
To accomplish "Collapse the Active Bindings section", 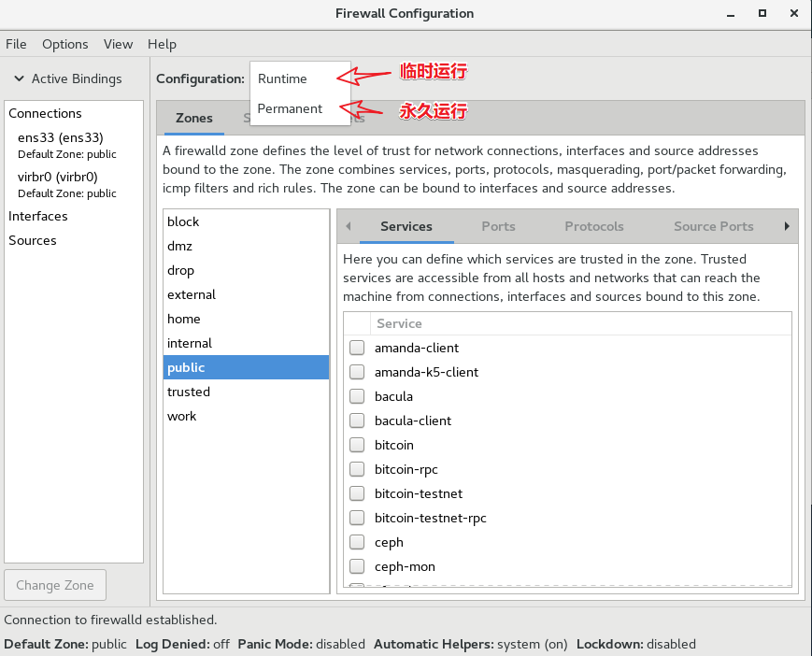I will coord(20,78).
